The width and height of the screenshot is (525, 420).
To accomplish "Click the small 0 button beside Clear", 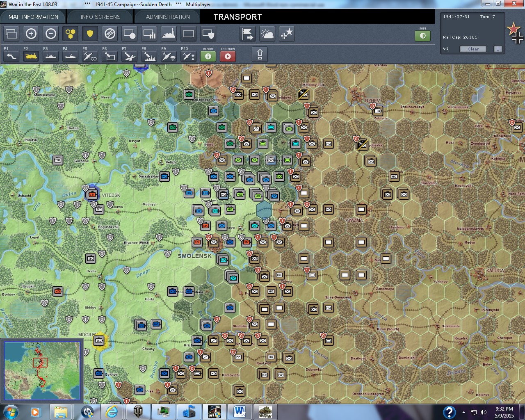I will pos(498,49).
